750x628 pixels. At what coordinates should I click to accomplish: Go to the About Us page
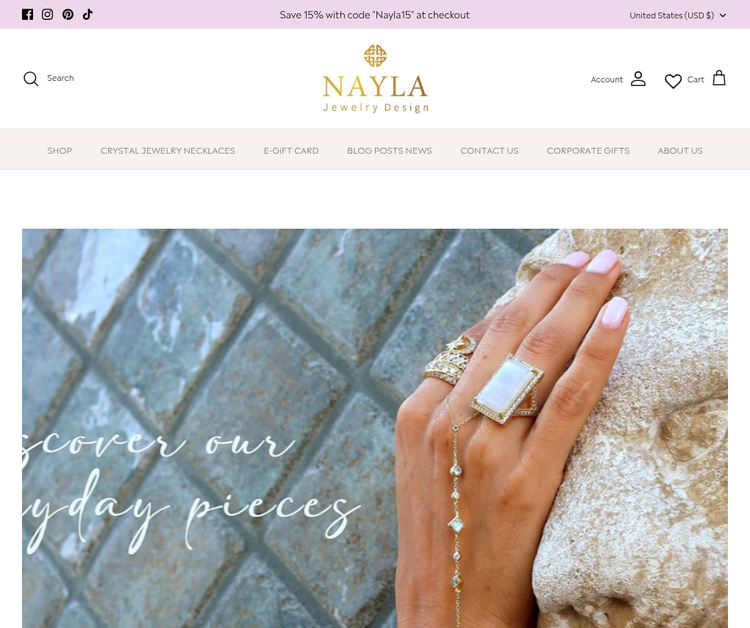point(680,151)
